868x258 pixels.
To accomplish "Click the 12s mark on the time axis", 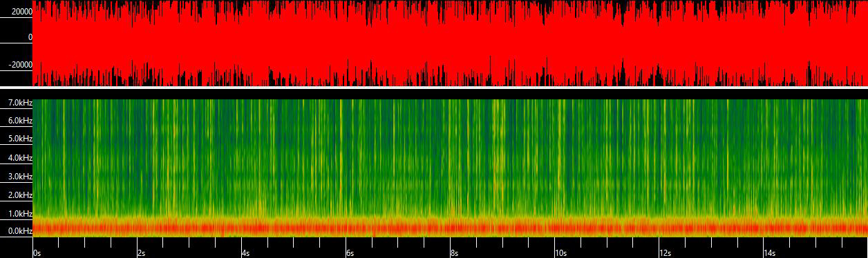I will click(664, 253).
